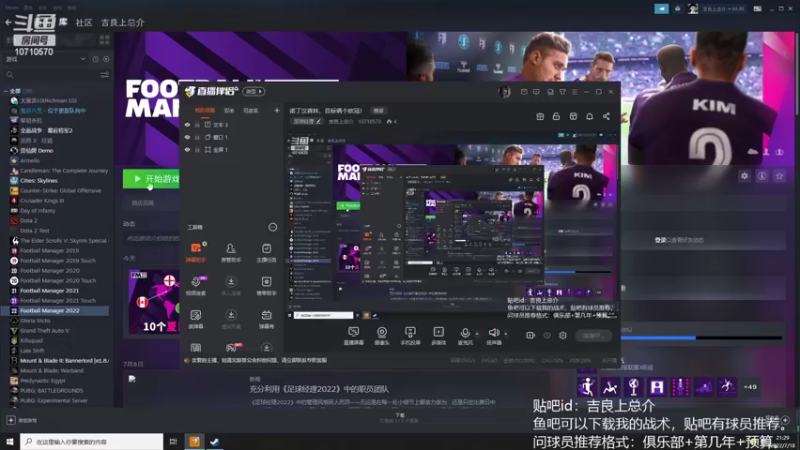The width and height of the screenshot is (800, 450).
Task: Open the 10个 featured news thumbnail in Steam
Action: tap(154, 302)
